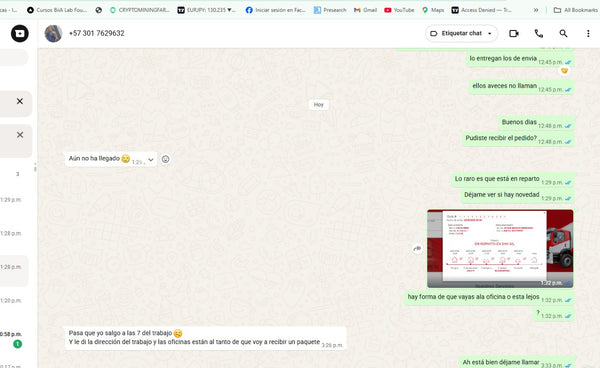Click the archive box icon in sidebar

(x=20, y=34)
